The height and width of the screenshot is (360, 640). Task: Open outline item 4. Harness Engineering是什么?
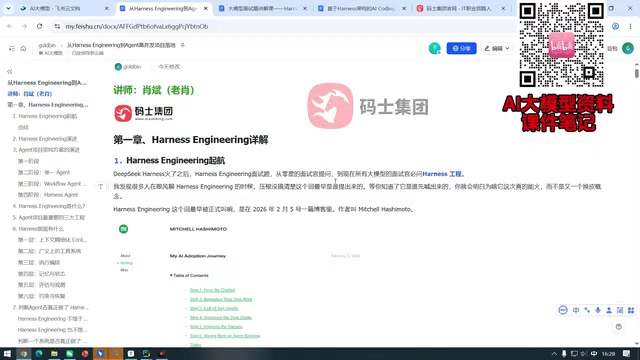(49, 206)
